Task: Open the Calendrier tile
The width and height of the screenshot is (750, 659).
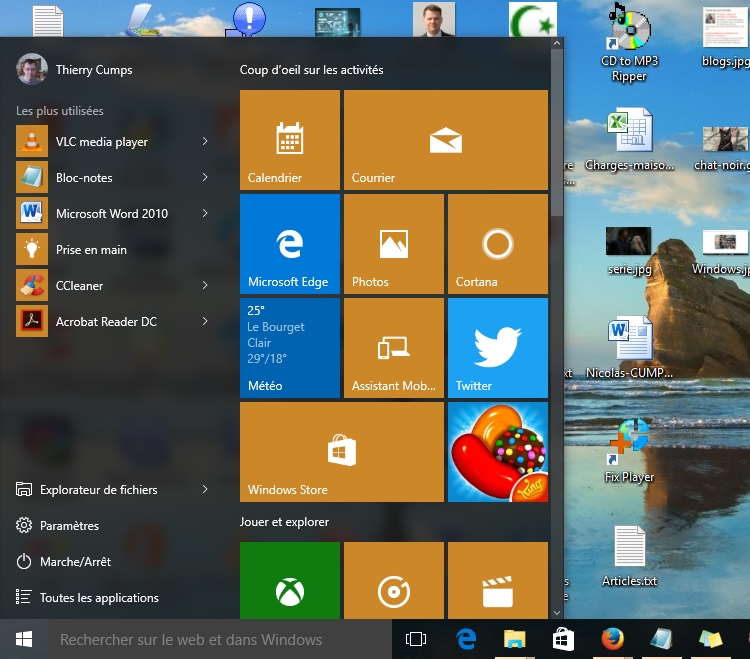Action: 290,140
